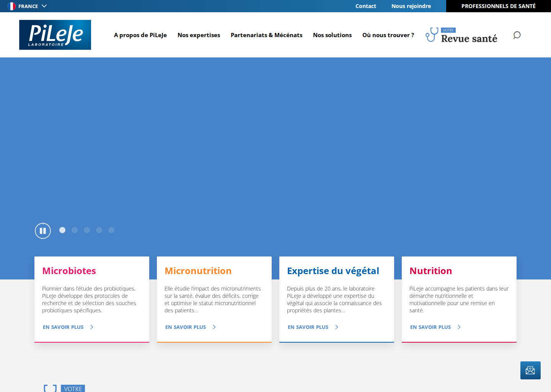
Task: Open the Nos expertises menu
Action: tap(199, 35)
